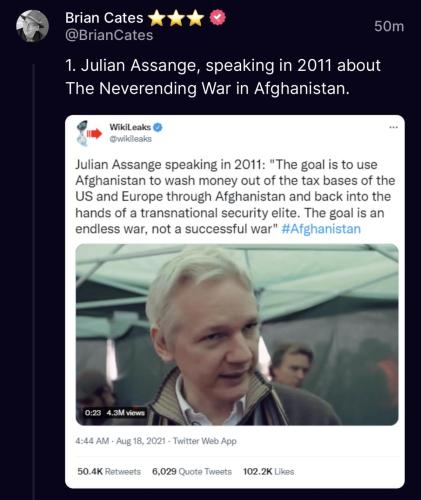Image resolution: width=421 pixels, height=500 pixels.
Task: Click the Brian Cates display name
Action: pyautogui.click(x=104, y=18)
